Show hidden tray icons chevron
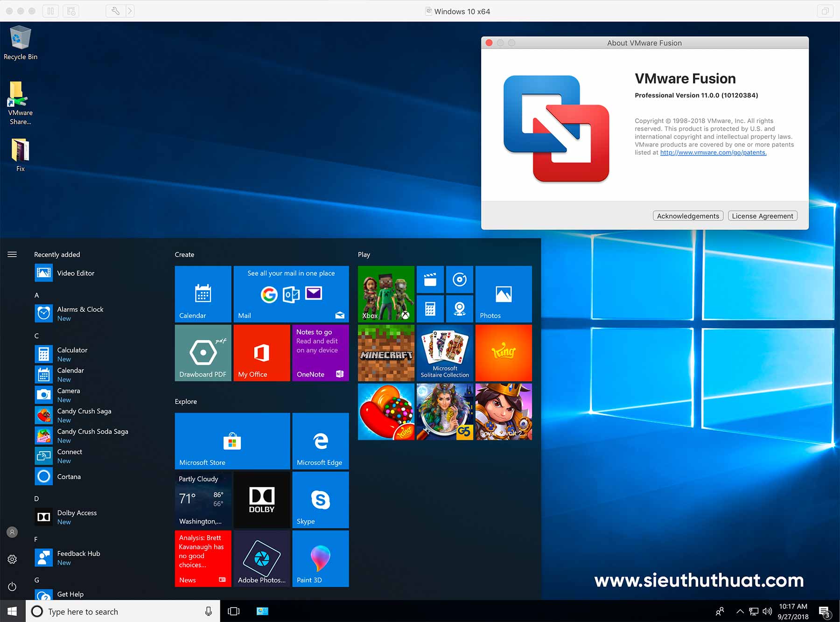The width and height of the screenshot is (840, 622). click(x=740, y=611)
